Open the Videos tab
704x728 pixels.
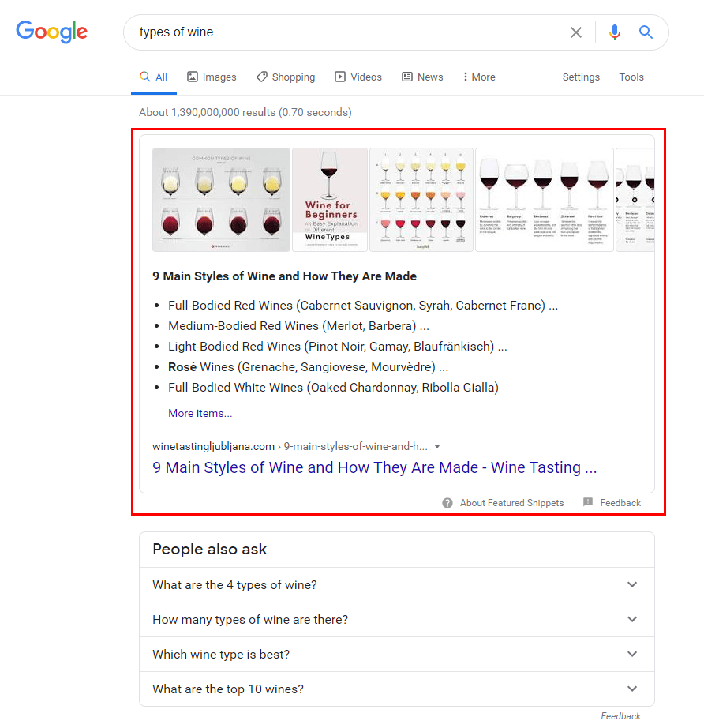[x=358, y=77]
